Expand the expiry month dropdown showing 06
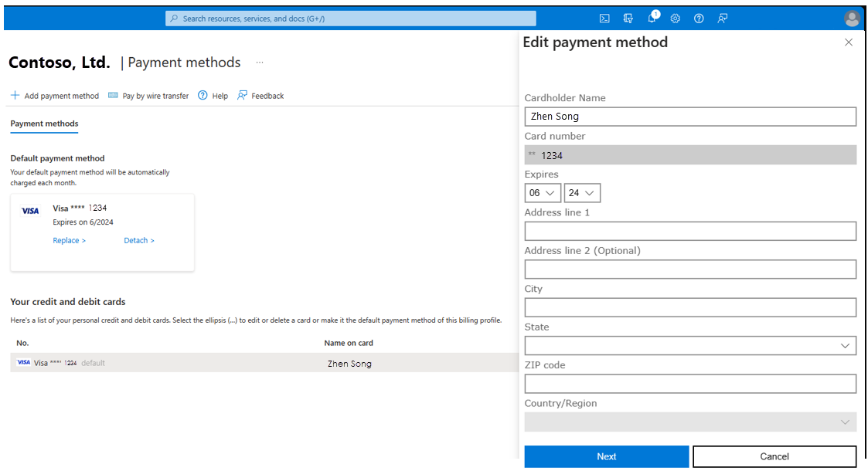This screenshot has height=471, width=868. [543, 193]
